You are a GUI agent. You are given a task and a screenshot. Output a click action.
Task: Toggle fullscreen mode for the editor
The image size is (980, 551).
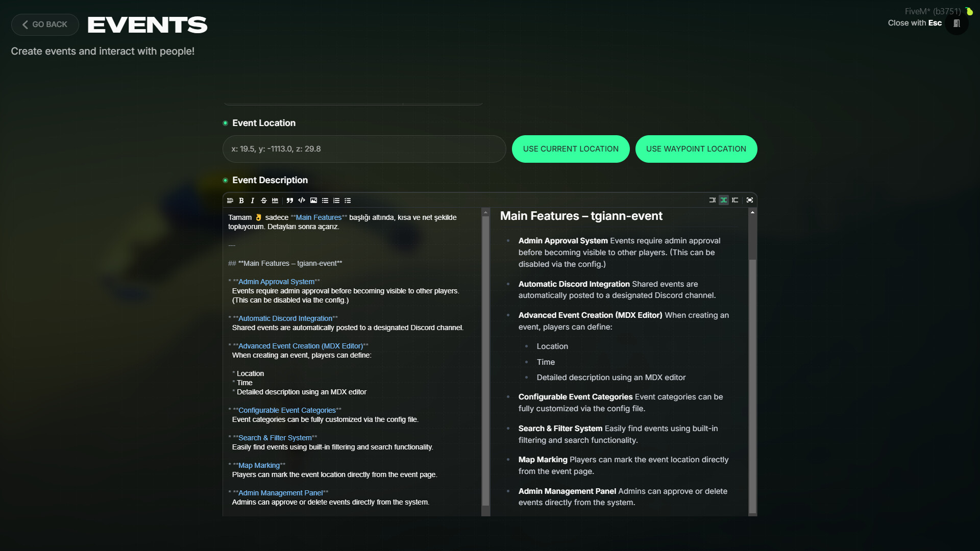750,200
